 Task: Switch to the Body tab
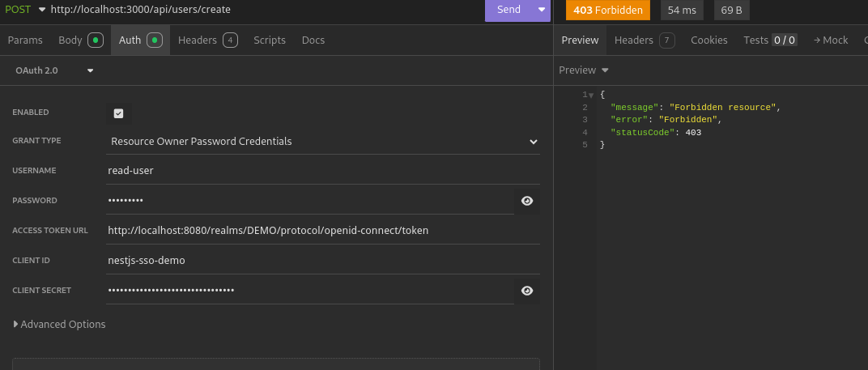coord(81,40)
